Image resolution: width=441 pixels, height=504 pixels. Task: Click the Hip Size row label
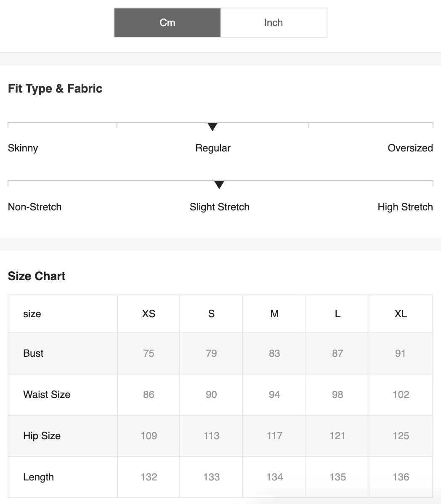coord(42,436)
